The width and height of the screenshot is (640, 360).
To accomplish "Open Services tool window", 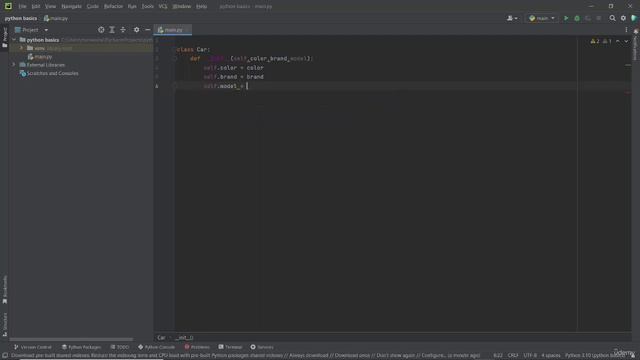I will pyautogui.click(x=262, y=347).
